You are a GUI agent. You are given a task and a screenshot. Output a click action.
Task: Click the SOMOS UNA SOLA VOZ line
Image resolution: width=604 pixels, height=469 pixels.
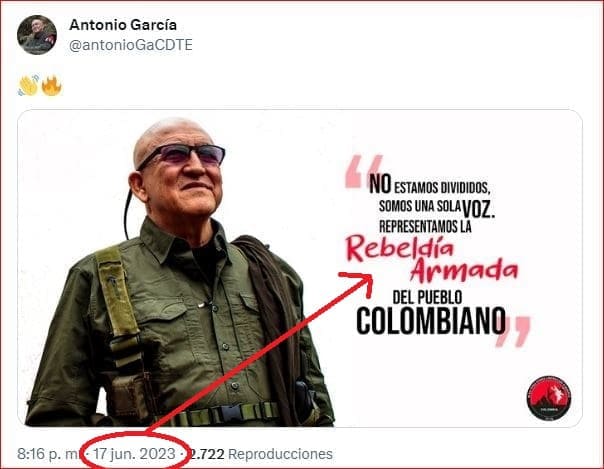(x=436, y=208)
